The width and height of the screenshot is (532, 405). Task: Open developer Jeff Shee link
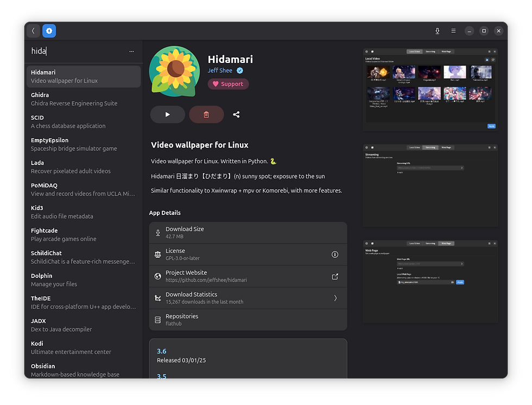[x=220, y=71]
